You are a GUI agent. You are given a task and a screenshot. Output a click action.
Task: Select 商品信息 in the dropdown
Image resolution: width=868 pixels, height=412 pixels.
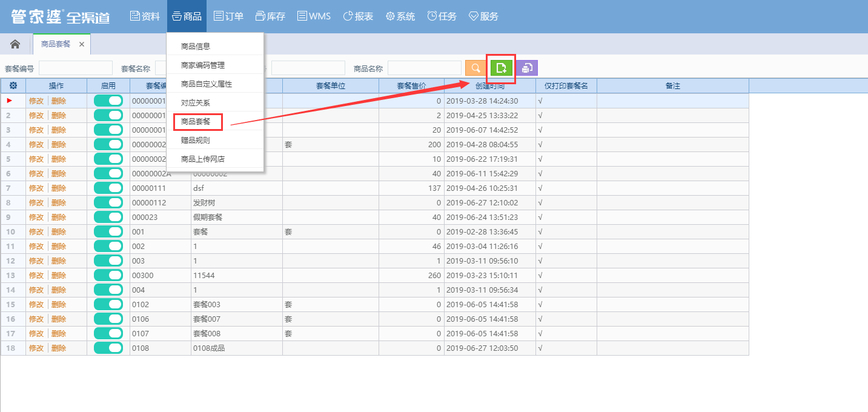[x=215, y=46]
